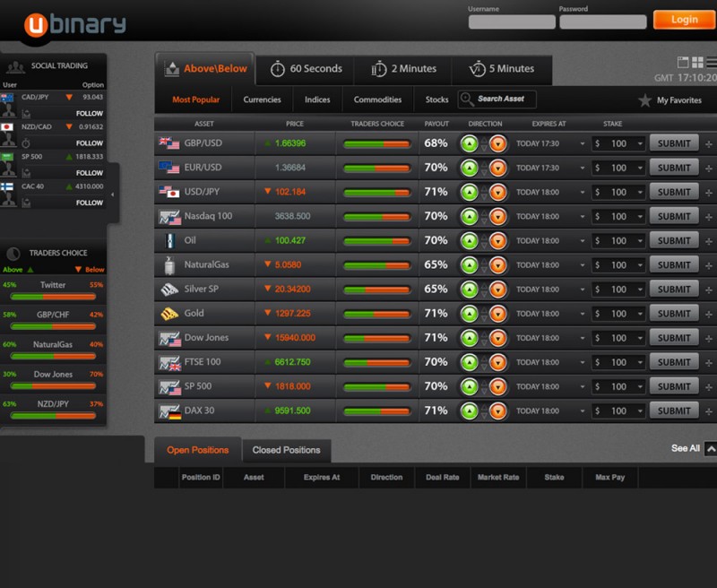The width and height of the screenshot is (717, 588).
Task: Switch to the 5 Minutes tab
Action: (502, 69)
